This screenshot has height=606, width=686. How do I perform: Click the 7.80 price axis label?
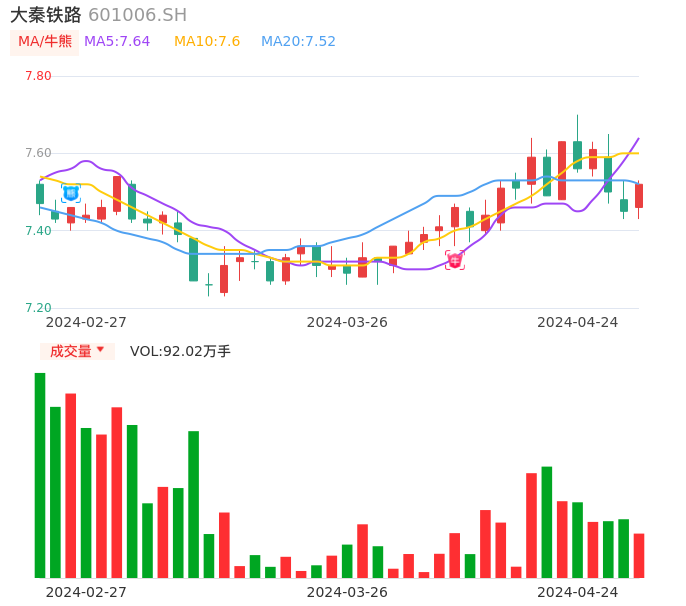pyautogui.click(x=38, y=76)
